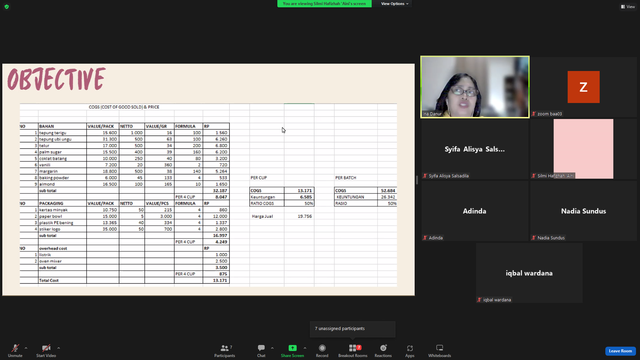Open the Reactions menu
Screen dimensions: 640x360
(x=383, y=351)
